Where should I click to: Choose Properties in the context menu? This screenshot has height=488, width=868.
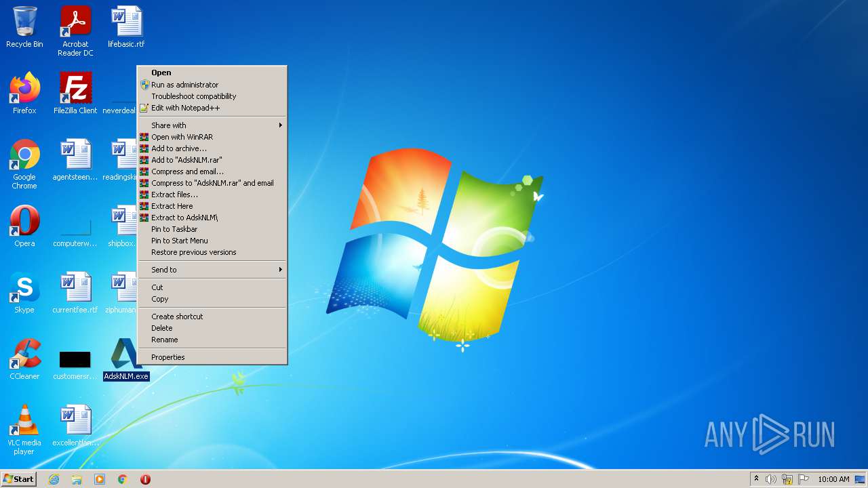(x=212, y=357)
